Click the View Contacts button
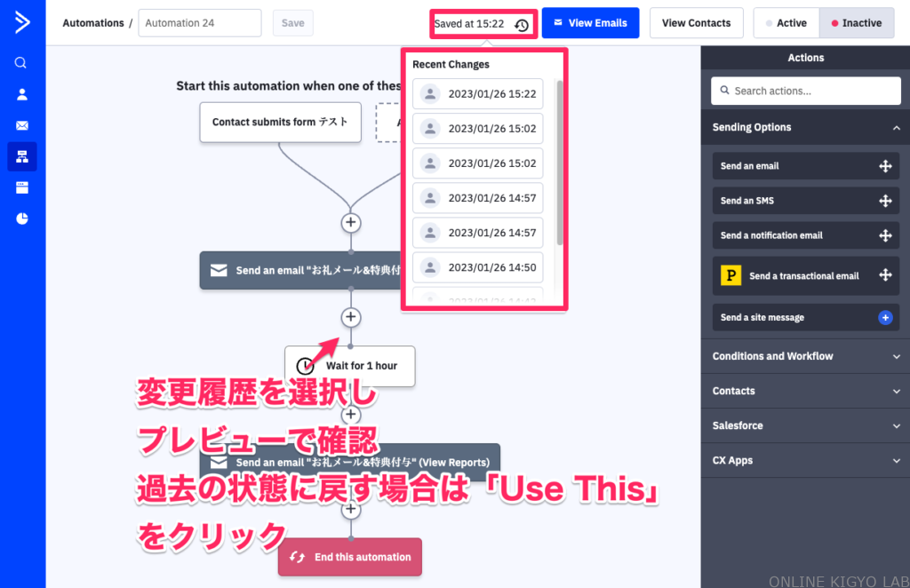 click(x=696, y=23)
